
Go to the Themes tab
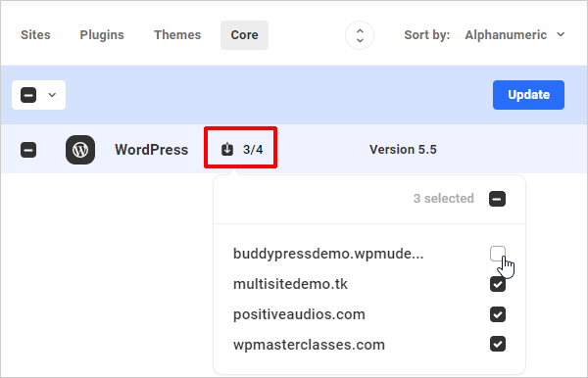(177, 35)
